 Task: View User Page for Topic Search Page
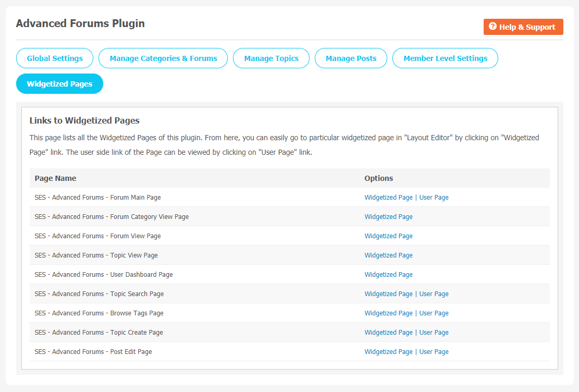coord(434,294)
